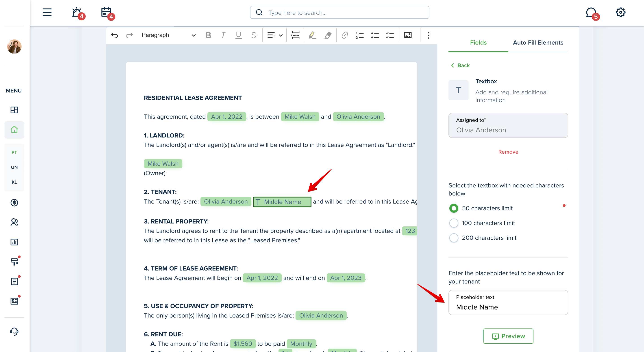Open the hamburger menu
Viewport: 644px width, 352px height.
(x=47, y=12)
